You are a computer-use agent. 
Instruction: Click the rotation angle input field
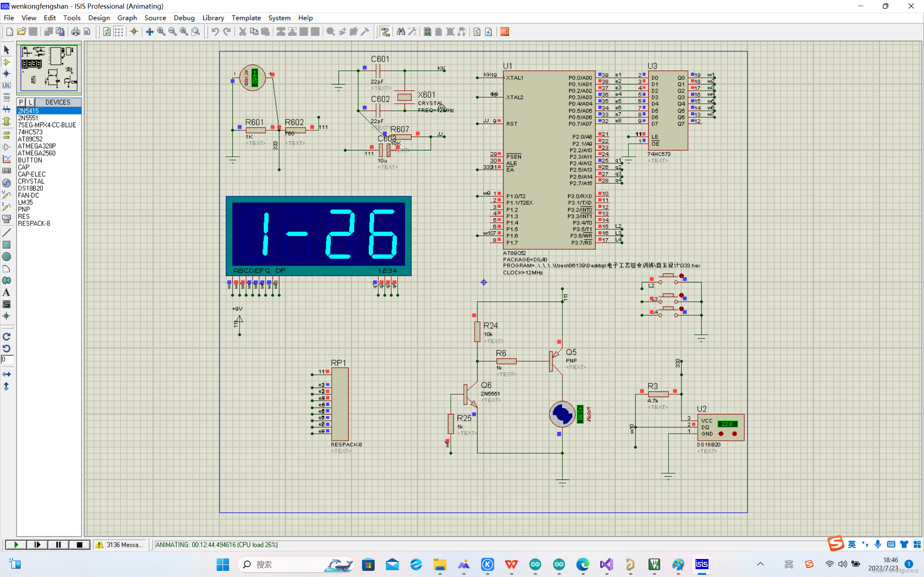tap(7, 360)
